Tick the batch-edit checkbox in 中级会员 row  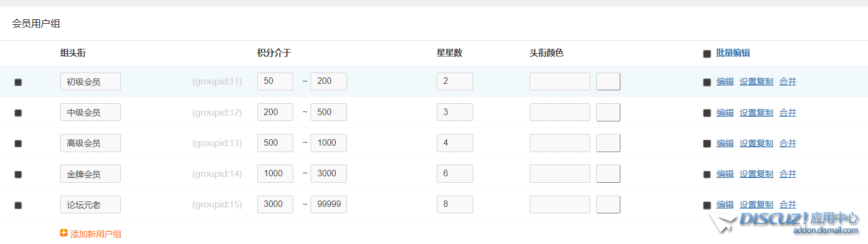click(x=707, y=113)
